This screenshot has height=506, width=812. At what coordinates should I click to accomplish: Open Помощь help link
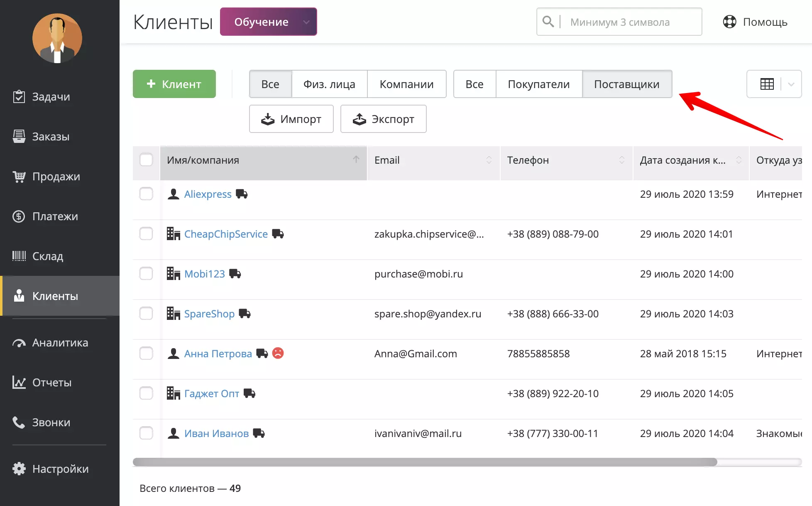(755, 22)
